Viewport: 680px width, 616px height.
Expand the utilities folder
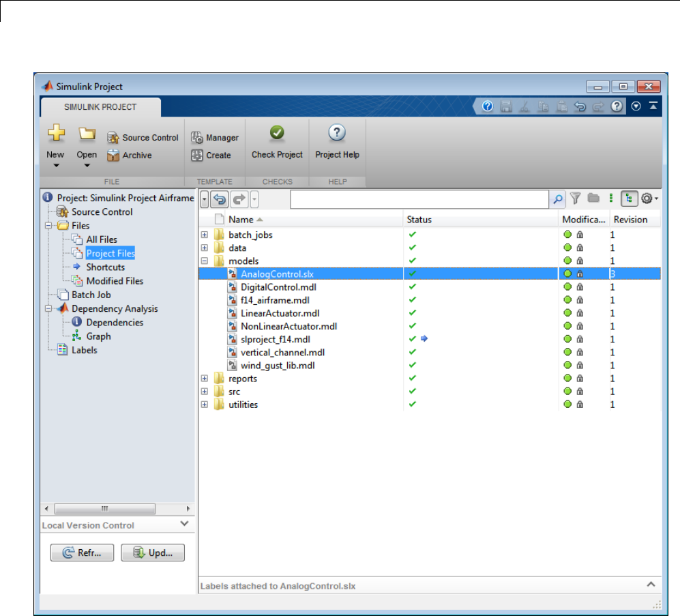click(x=205, y=405)
